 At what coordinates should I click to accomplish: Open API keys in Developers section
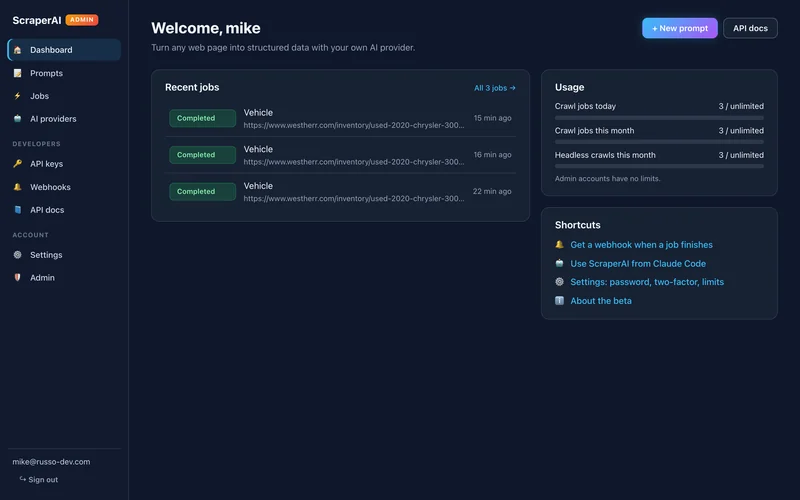64,164
